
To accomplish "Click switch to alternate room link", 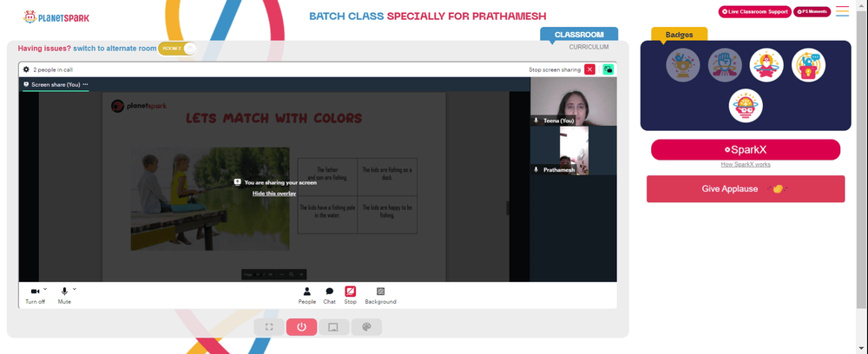I will tap(115, 48).
